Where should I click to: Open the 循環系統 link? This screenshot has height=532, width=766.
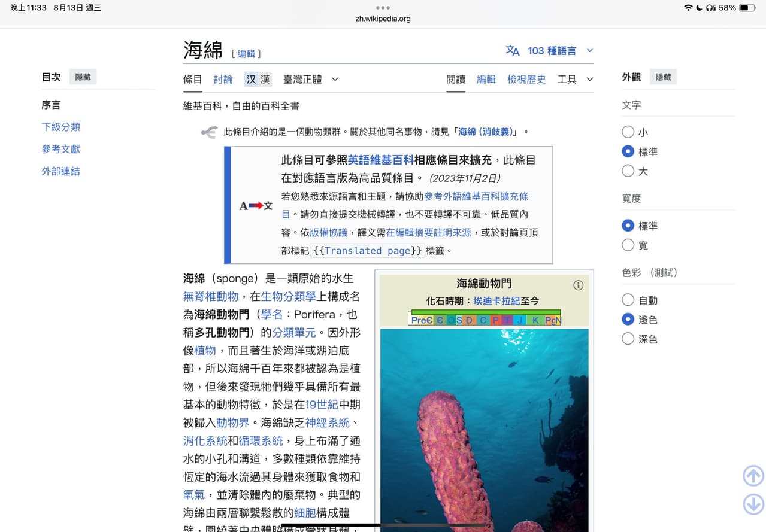[261, 440]
